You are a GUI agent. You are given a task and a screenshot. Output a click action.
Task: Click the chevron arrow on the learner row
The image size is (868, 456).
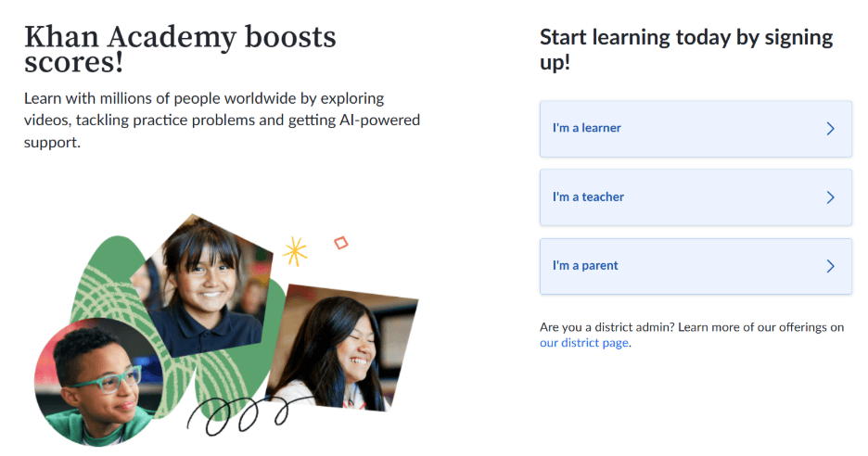point(830,129)
